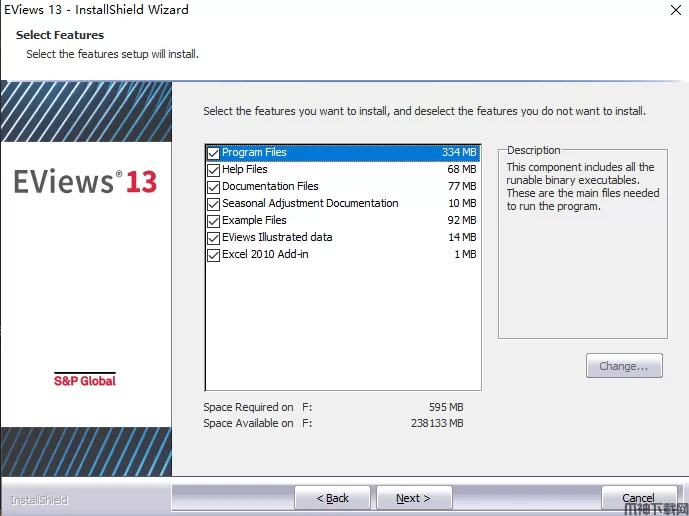Close the InstallShield Wizard window
This screenshot has width=689, height=516.
(x=676, y=10)
